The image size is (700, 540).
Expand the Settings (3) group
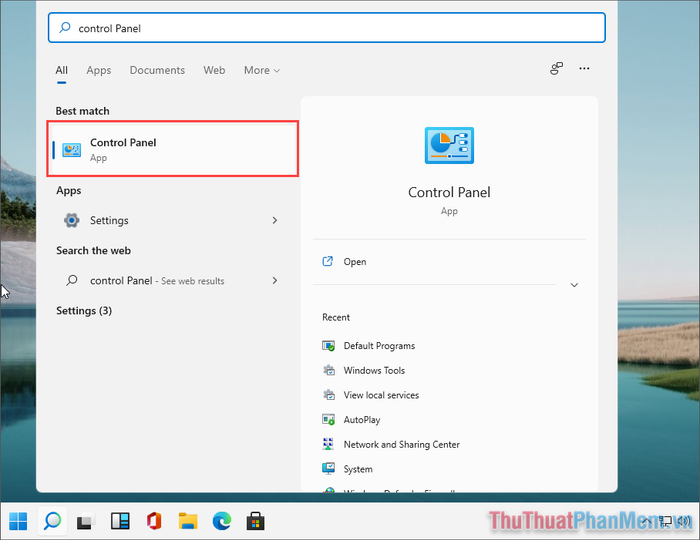pos(84,311)
